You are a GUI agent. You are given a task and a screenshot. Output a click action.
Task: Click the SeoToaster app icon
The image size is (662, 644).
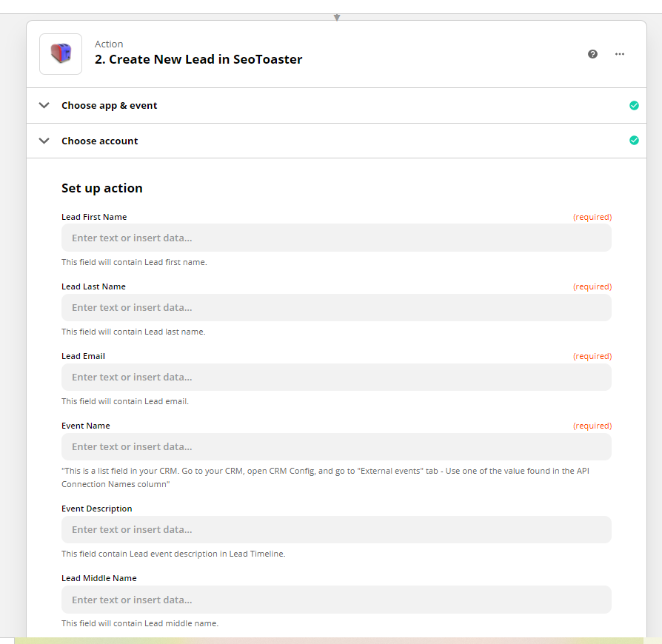pyautogui.click(x=61, y=54)
